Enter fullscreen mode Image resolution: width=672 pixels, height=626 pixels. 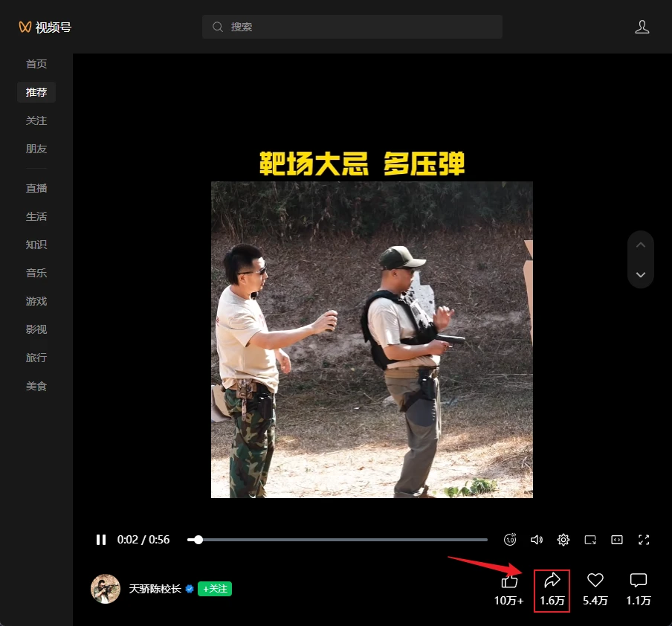coord(644,540)
